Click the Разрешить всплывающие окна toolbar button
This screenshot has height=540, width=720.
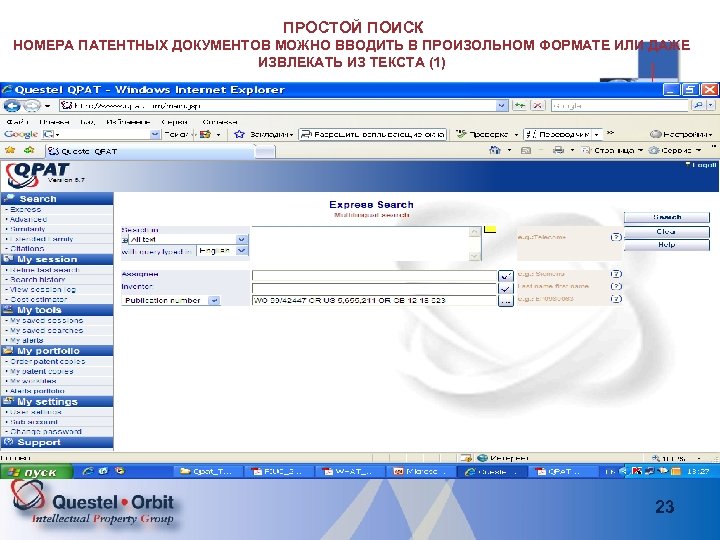(372, 134)
